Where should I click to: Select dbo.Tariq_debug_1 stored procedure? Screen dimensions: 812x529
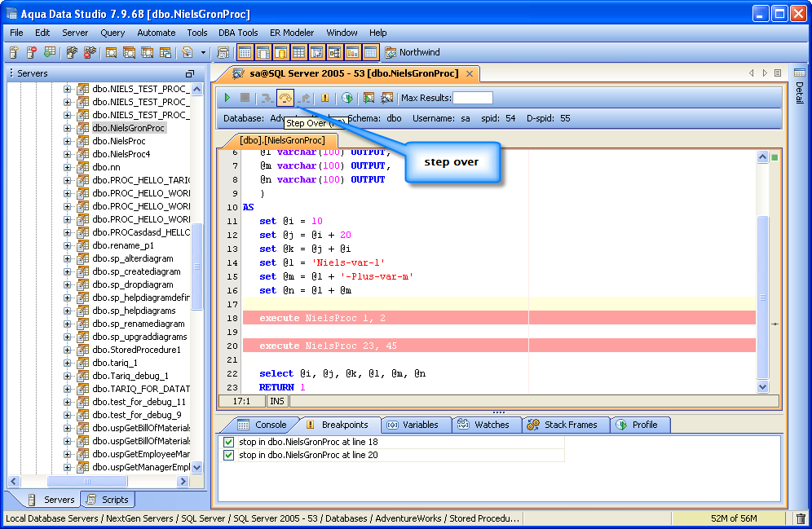coord(130,376)
